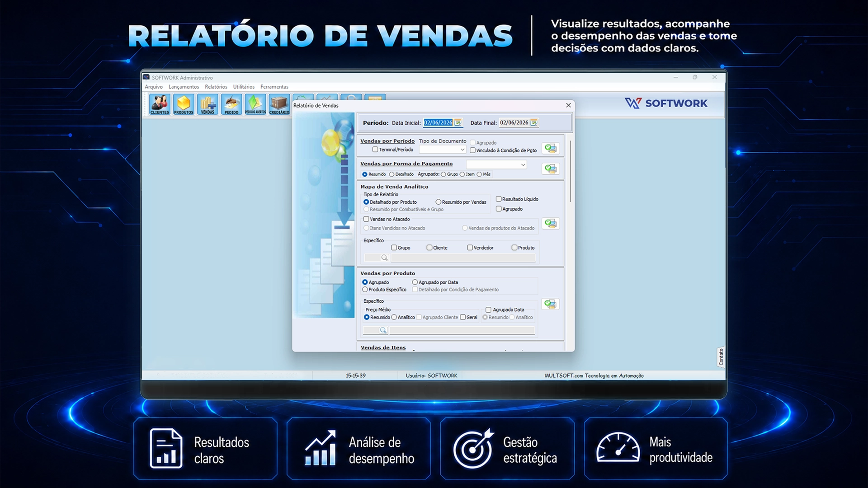The height and width of the screenshot is (488, 868).
Task: Click the search magnifier in Mapa de Venda Específico
Action: pos(384,258)
